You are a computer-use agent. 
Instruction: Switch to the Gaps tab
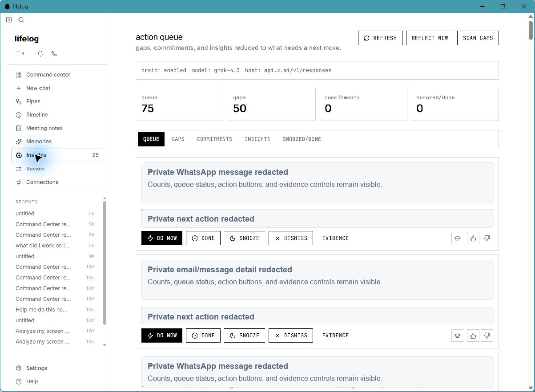tap(178, 139)
